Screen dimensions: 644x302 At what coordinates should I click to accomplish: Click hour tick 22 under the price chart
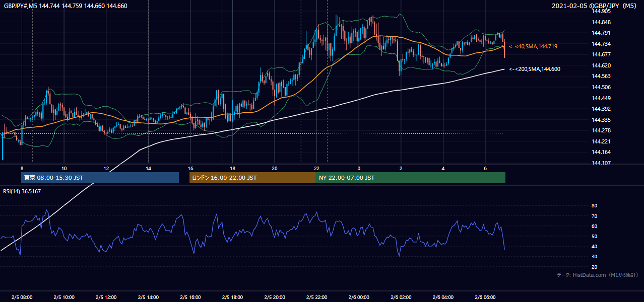[316, 168]
